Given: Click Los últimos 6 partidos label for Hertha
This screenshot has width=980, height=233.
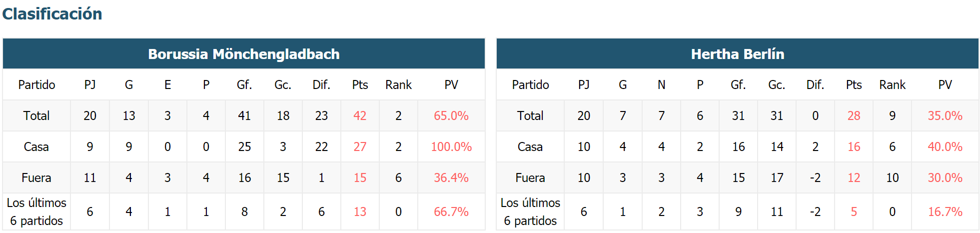Looking at the screenshot, I should pyautogui.click(x=530, y=211).
